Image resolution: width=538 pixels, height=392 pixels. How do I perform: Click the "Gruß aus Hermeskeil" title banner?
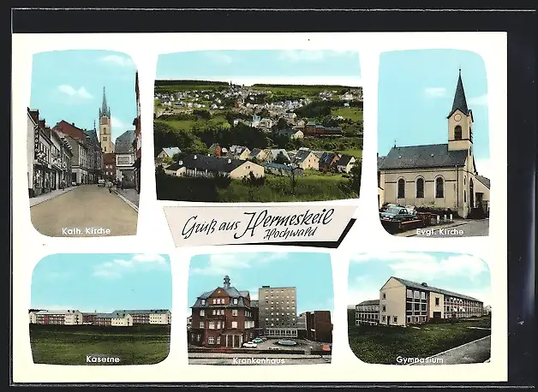coord(260,224)
